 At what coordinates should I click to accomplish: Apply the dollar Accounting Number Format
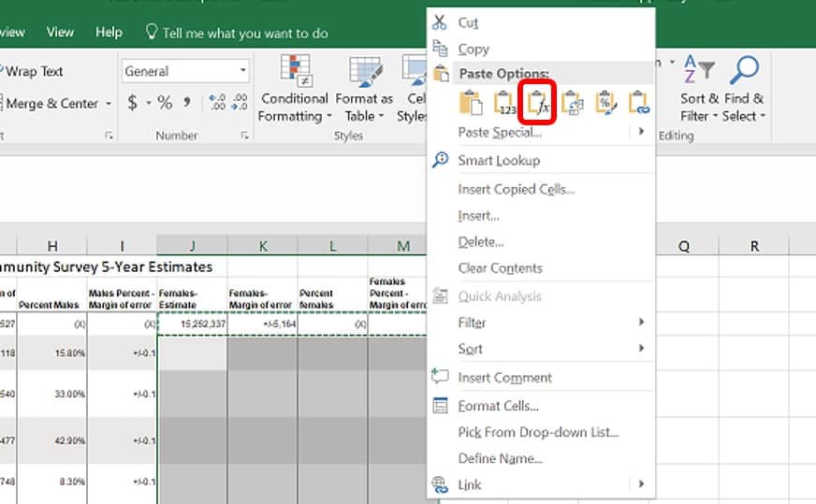[x=133, y=103]
